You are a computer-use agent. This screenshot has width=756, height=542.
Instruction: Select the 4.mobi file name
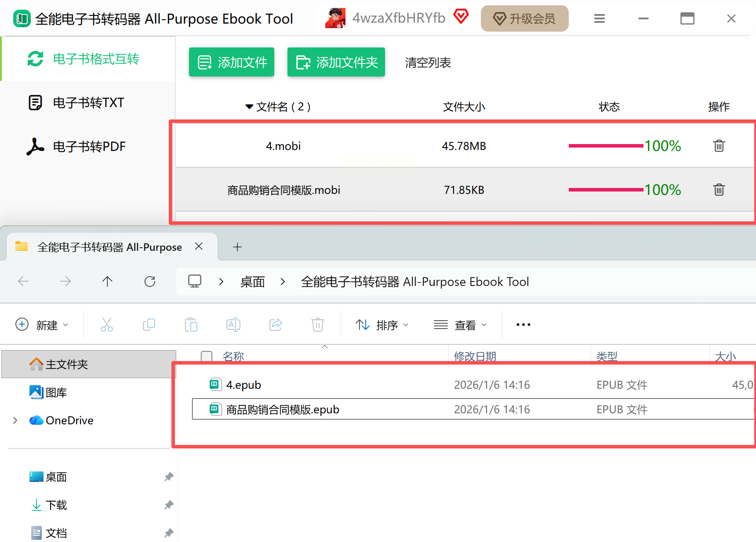click(x=283, y=146)
